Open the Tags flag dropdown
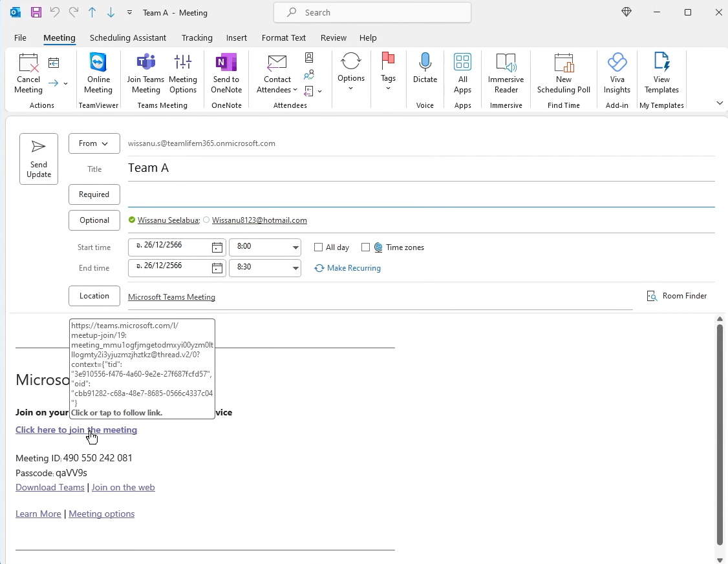728x564 pixels. 388,72
